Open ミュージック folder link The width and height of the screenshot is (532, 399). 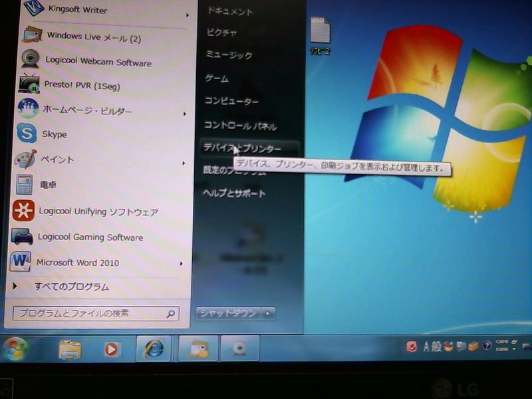(x=229, y=55)
